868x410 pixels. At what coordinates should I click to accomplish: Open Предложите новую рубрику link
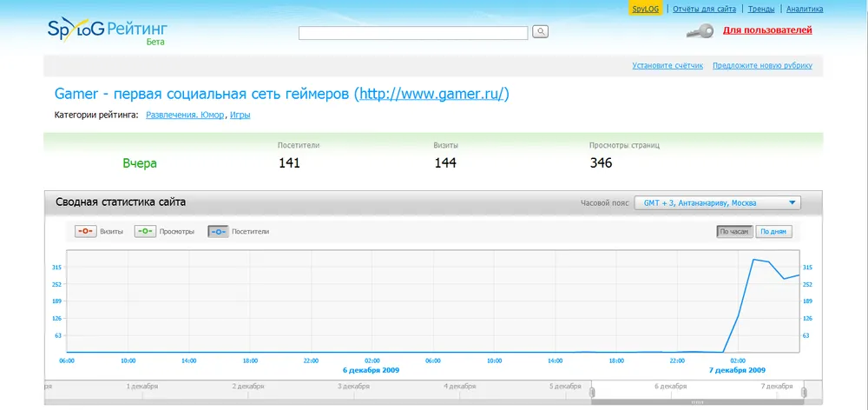point(762,65)
